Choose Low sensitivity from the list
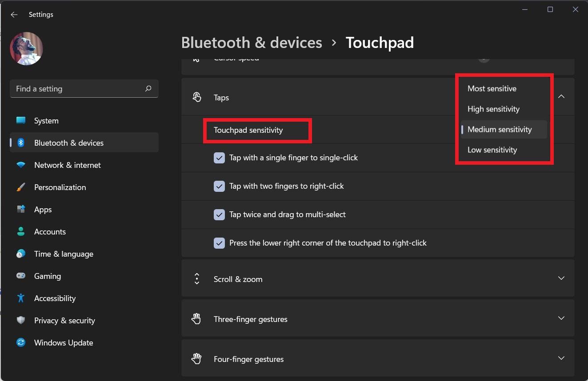The width and height of the screenshot is (588, 381). coord(492,150)
